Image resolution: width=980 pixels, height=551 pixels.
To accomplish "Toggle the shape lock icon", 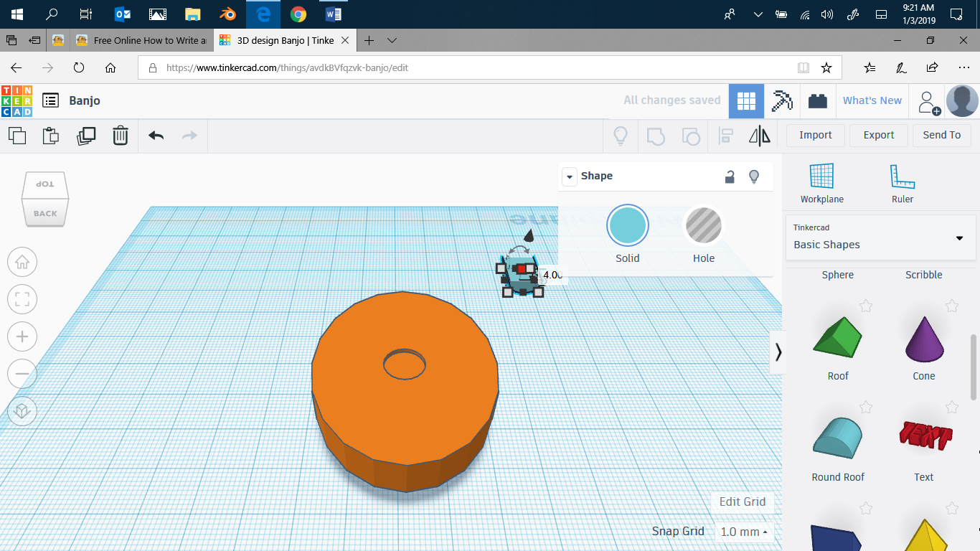I will [x=730, y=176].
